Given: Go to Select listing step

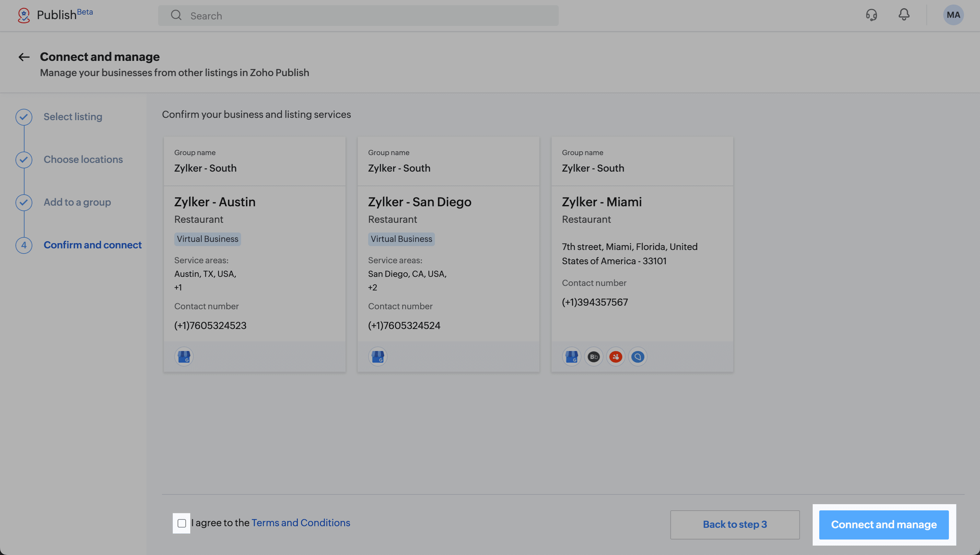Looking at the screenshot, I should (73, 117).
